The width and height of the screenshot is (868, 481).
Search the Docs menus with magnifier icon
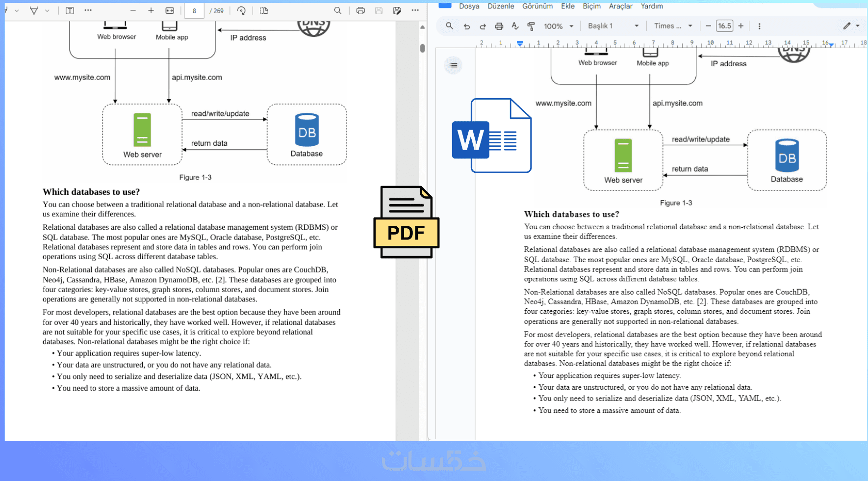[x=449, y=26]
